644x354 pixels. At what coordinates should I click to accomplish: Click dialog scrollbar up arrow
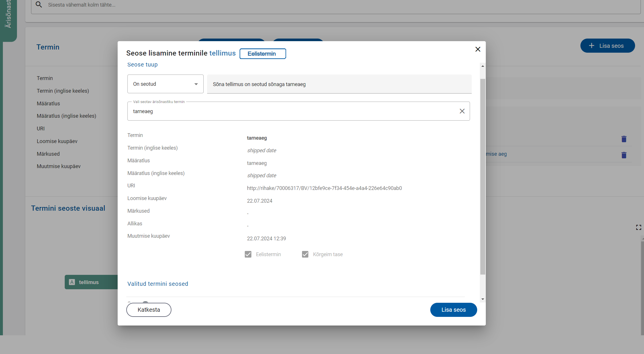(x=483, y=66)
